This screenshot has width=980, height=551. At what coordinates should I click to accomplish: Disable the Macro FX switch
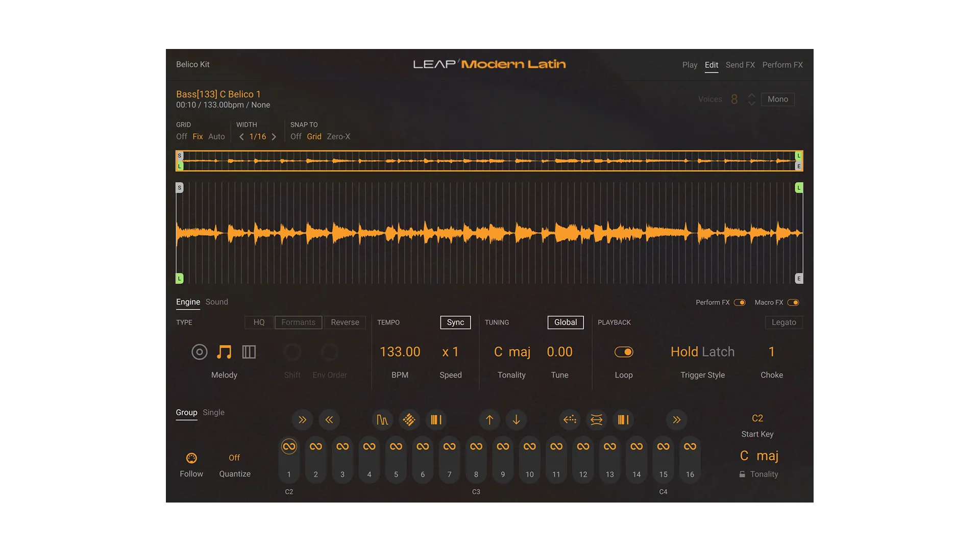[x=793, y=303]
